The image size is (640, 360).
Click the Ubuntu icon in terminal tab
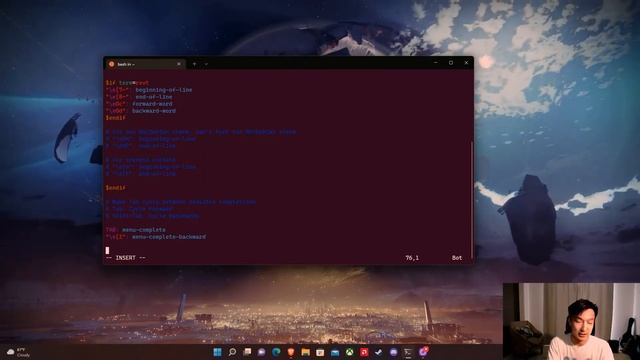[x=111, y=64]
